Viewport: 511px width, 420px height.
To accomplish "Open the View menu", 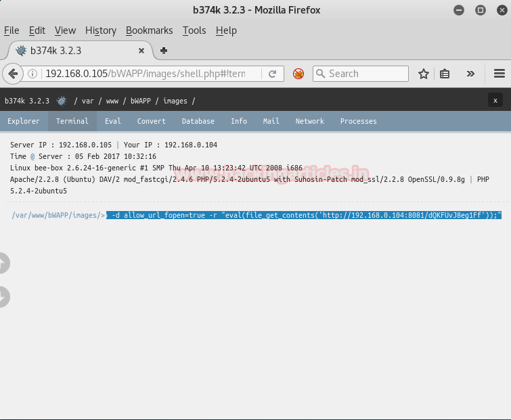I will [x=65, y=30].
